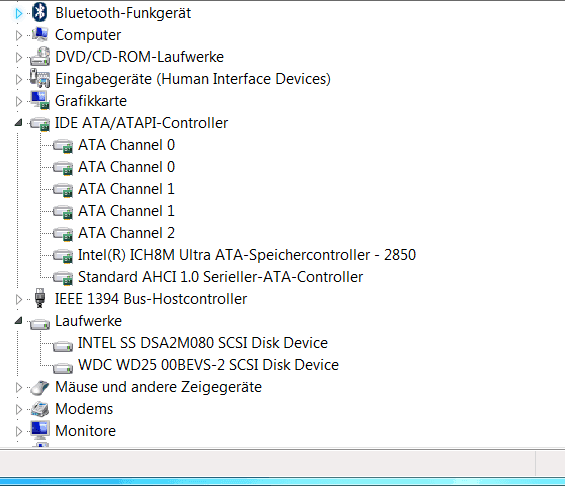This screenshot has width=565, height=486.
Task: Select the Grafikkarte label
Action: [91, 101]
